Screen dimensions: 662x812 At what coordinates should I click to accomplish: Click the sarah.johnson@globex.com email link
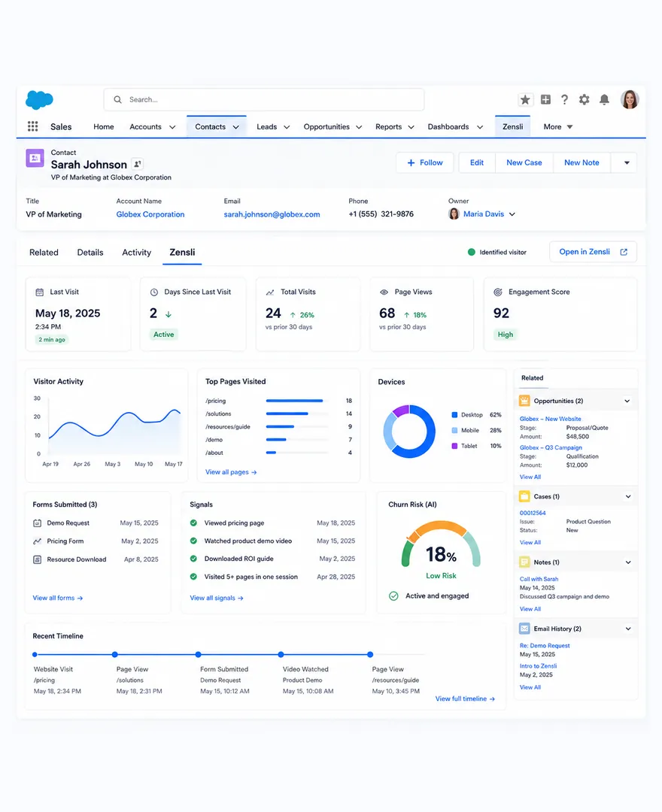point(272,214)
